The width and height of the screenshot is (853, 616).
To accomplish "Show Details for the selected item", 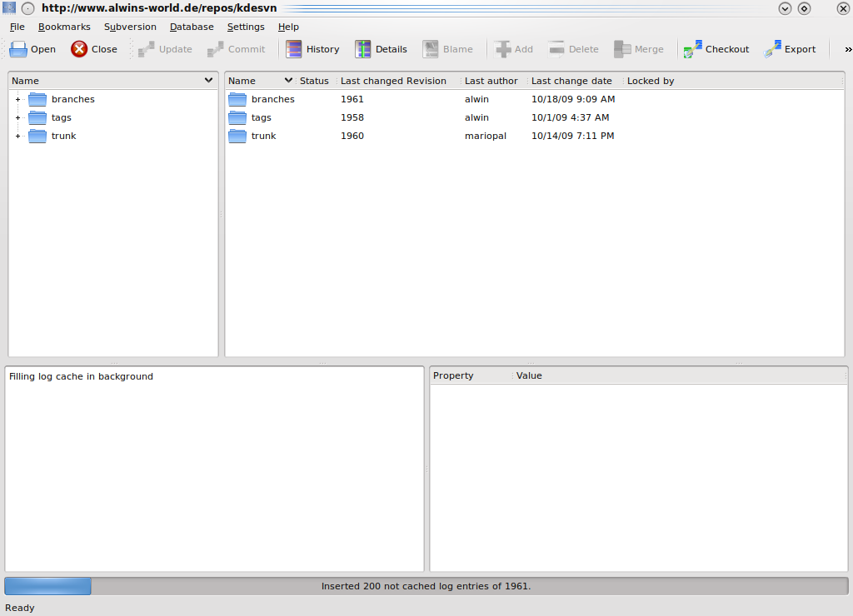I will (x=363, y=49).
